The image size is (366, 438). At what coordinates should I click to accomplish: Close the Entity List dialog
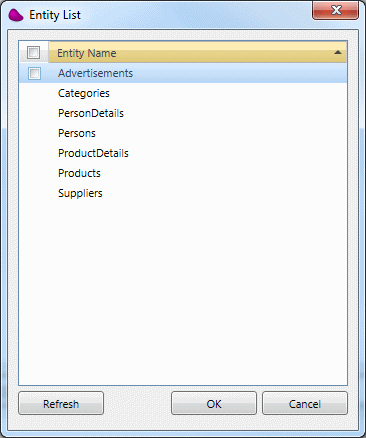coord(335,10)
